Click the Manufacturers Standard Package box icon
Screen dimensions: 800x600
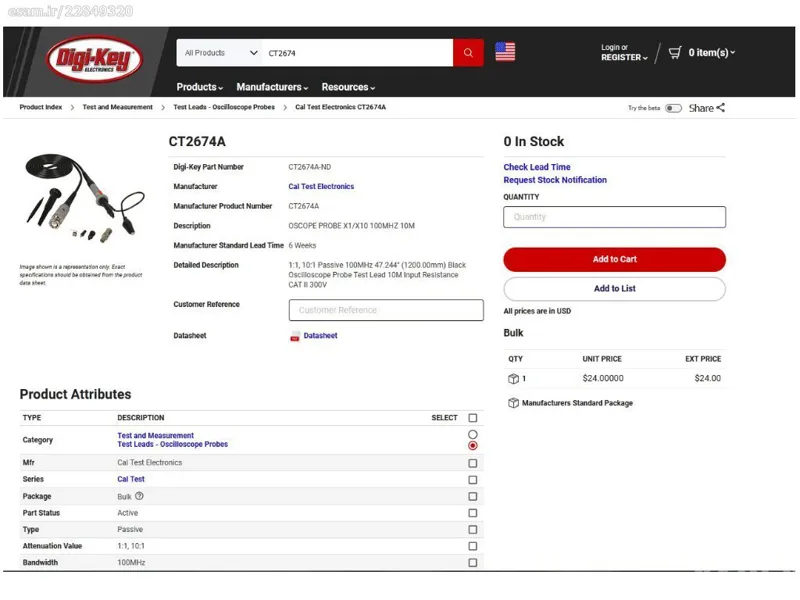pyautogui.click(x=513, y=403)
